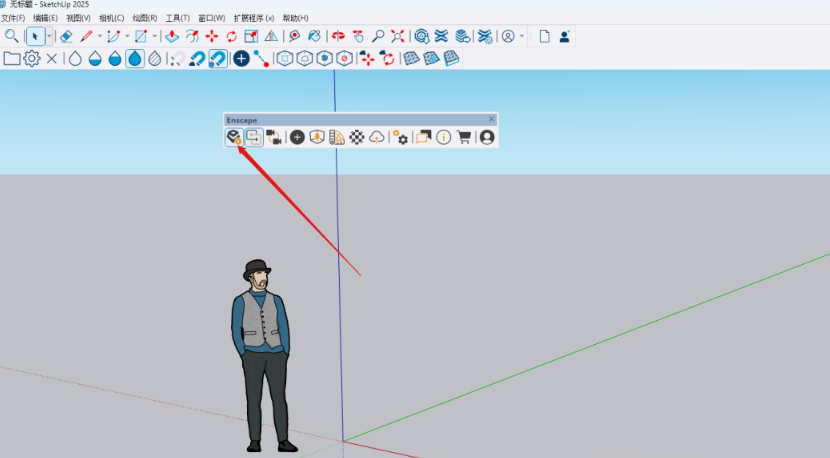Click Enscape Synchronize Views camera icon
Screen dimensions: 830x458
point(273,137)
